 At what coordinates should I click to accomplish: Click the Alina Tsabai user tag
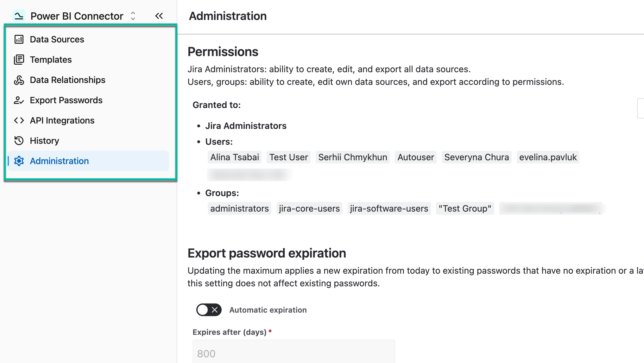point(235,157)
